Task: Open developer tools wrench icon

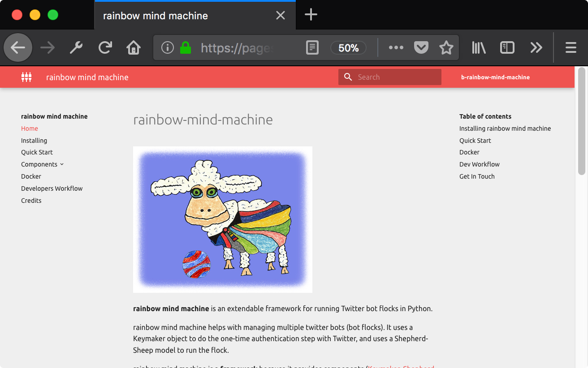Action: 76,47
